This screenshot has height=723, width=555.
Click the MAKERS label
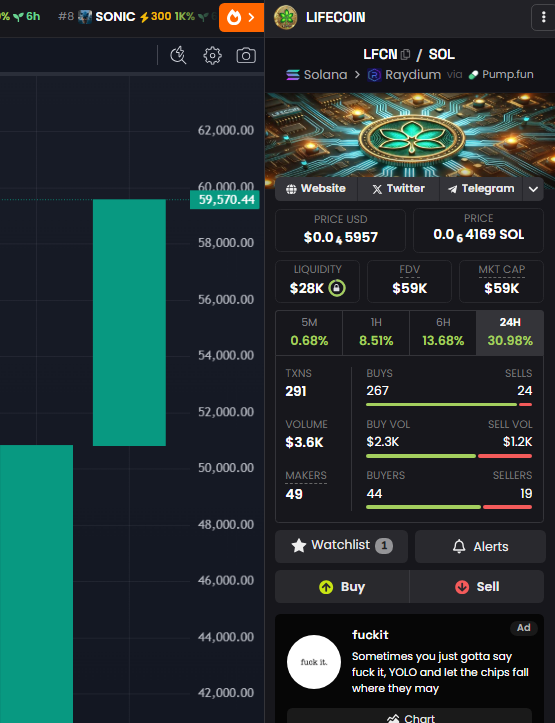click(x=306, y=475)
